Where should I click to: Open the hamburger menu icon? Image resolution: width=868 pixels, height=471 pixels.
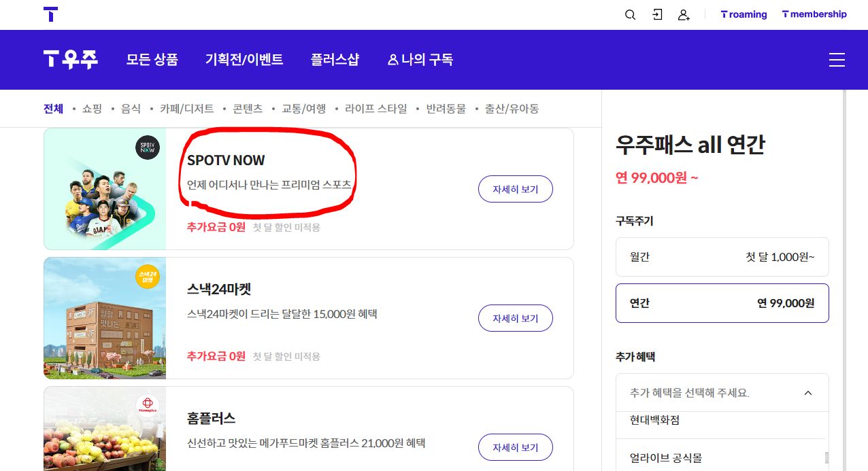pyautogui.click(x=837, y=60)
